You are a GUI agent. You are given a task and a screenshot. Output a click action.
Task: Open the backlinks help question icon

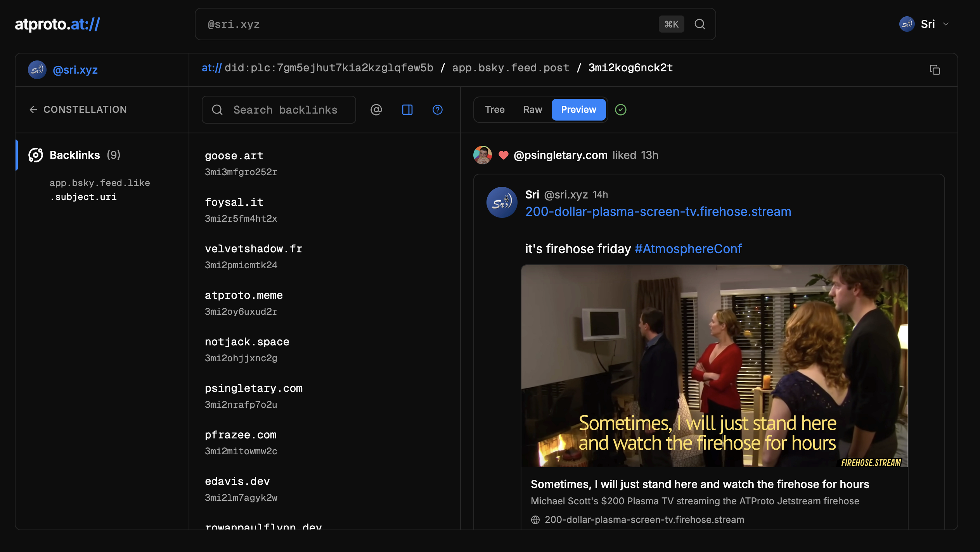coord(437,110)
